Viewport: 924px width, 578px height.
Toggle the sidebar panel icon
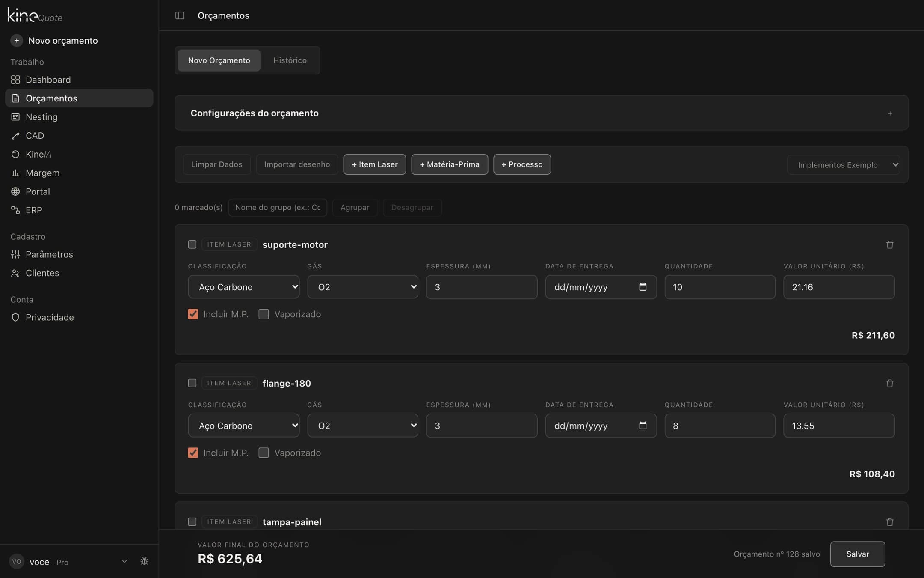180,15
